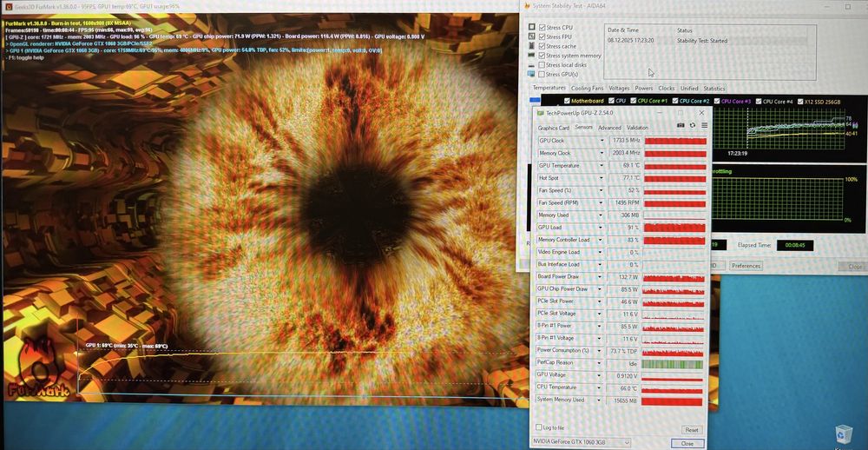Viewport: 868px width, 450px height.
Task: Click the Stress FPU icon
Action: pos(531,36)
